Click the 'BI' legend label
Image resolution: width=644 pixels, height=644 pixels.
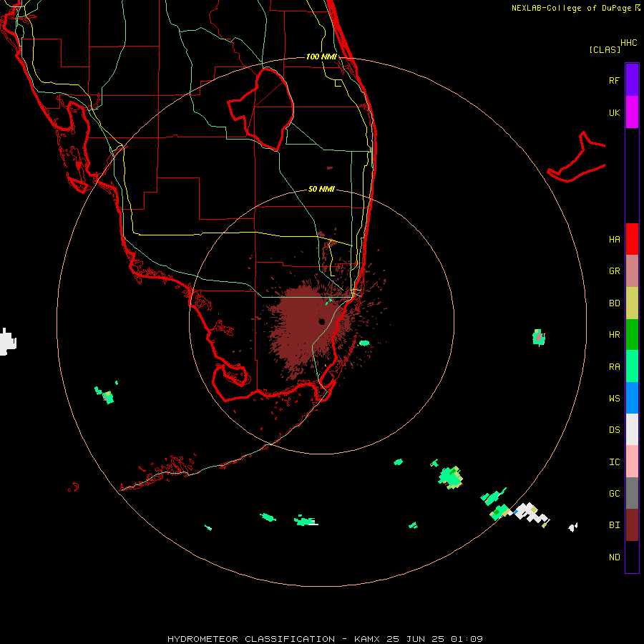614,525
